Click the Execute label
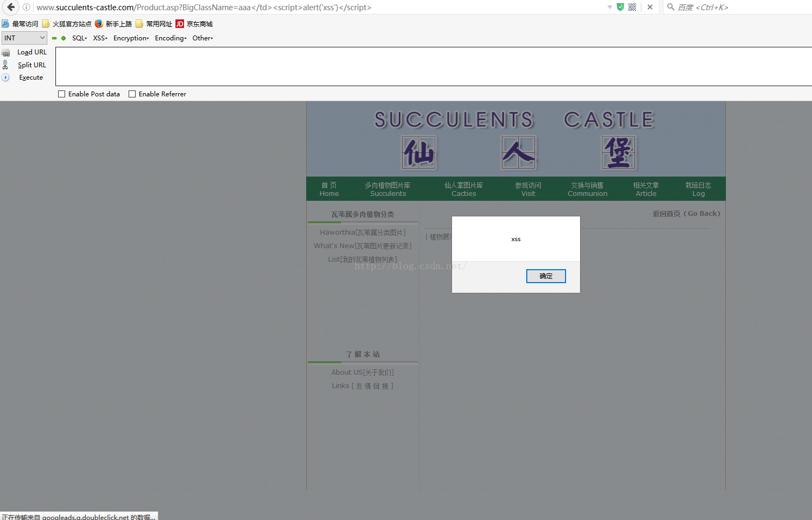812x520 pixels. [x=31, y=78]
